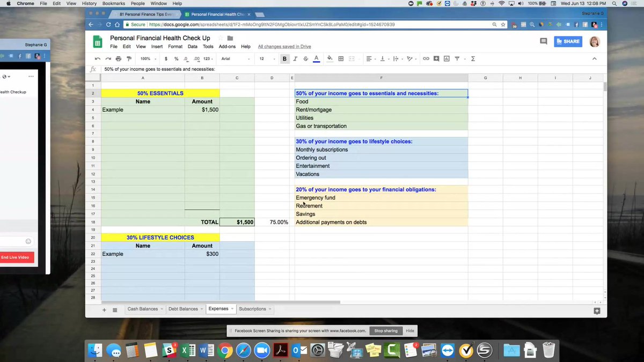Open the font size 12 dropdown
The width and height of the screenshot is (644, 362).
coord(267,58)
